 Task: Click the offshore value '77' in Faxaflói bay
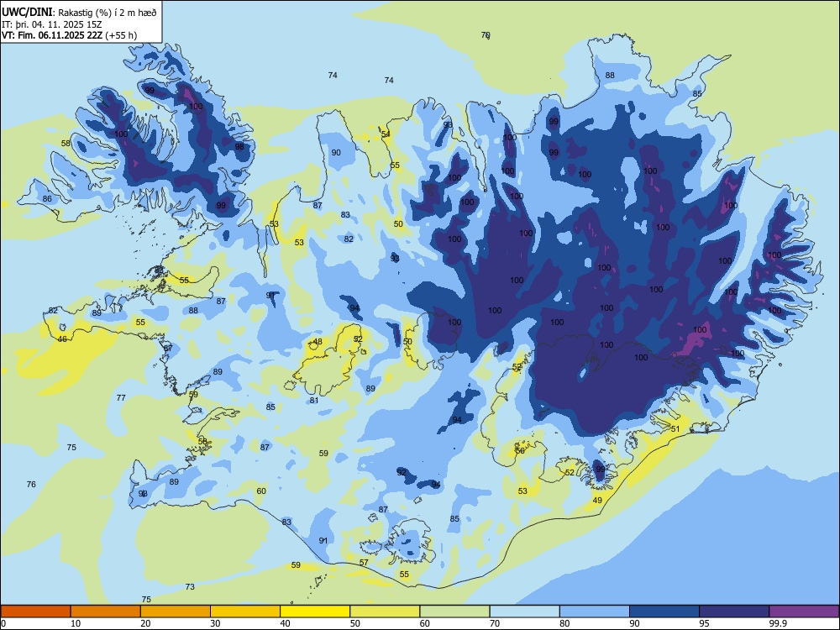coord(121,398)
